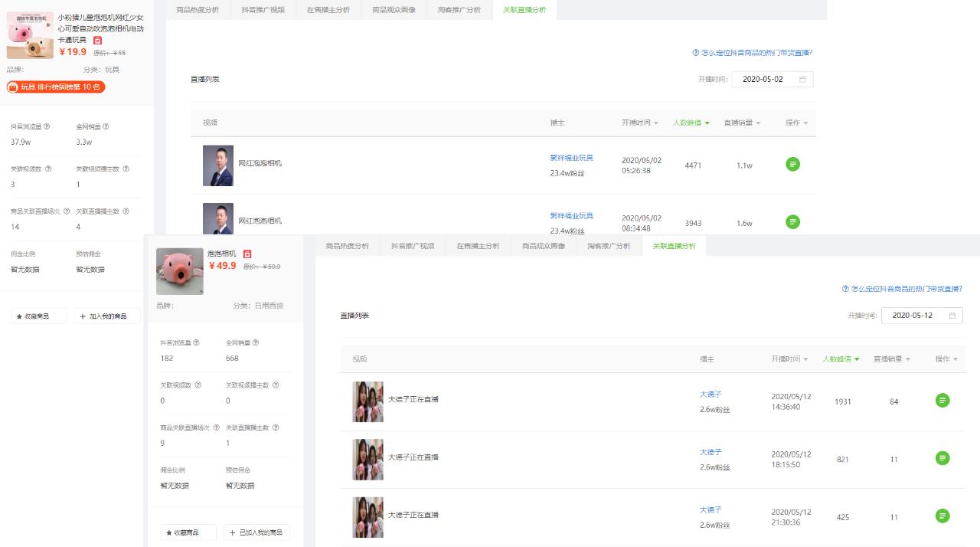Open calendar icon beside the 2020-05-12 date
980x547 pixels.
952,314
